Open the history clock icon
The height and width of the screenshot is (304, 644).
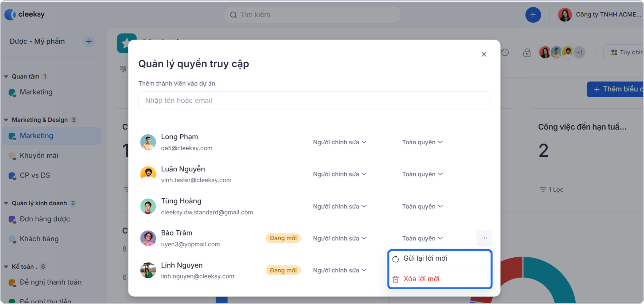[505, 53]
